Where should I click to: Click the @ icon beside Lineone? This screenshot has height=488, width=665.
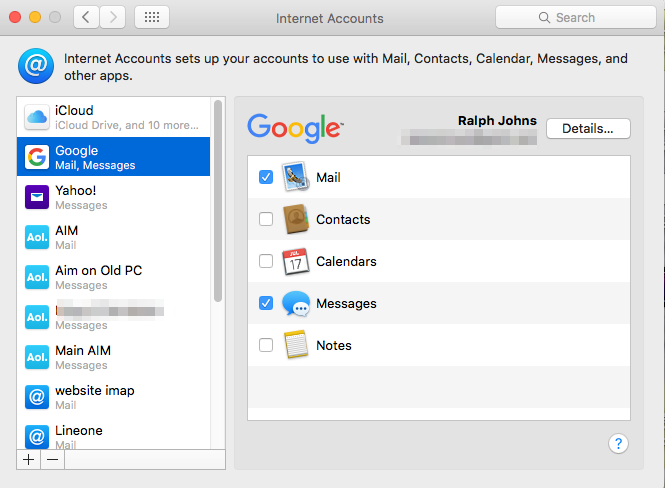[36, 437]
